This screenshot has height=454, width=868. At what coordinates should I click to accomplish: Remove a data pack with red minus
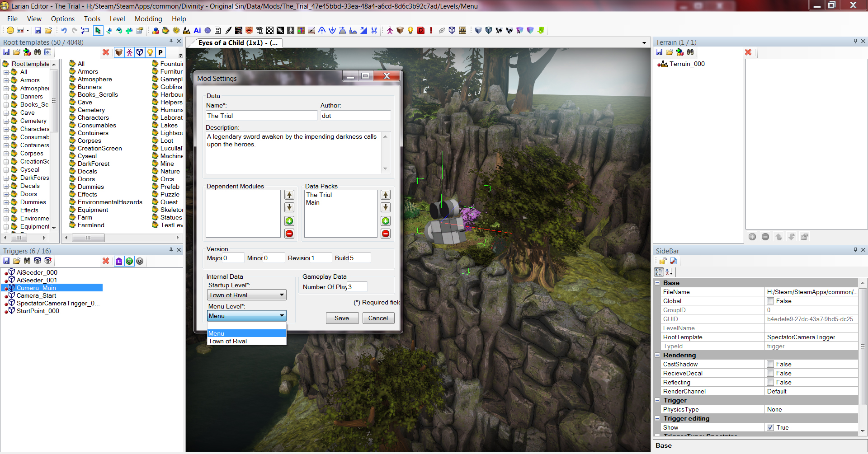386,234
